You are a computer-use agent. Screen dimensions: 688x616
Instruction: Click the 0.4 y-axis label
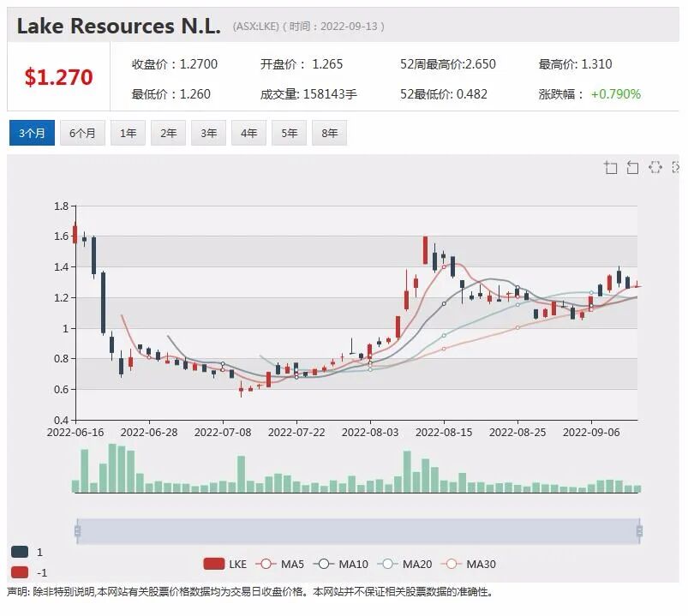click(61, 420)
